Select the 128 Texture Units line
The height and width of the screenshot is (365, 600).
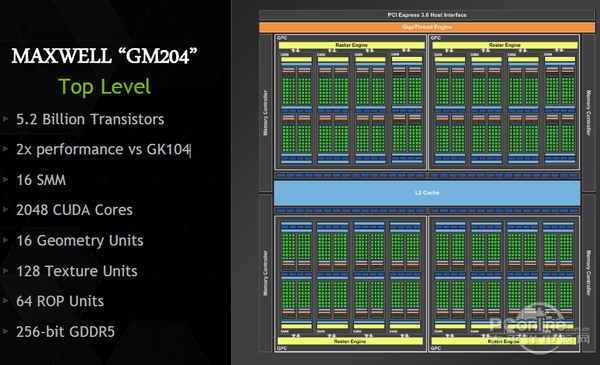[77, 271]
